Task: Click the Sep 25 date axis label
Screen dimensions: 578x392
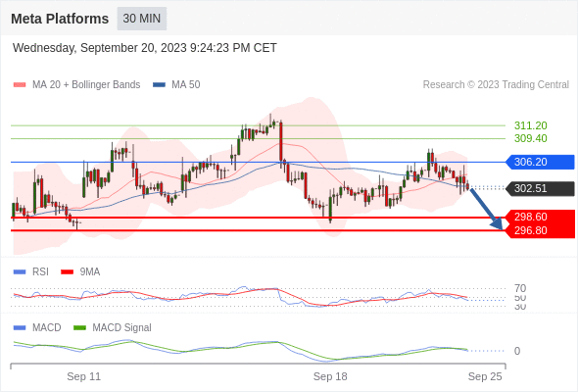Action: (485, 376)
